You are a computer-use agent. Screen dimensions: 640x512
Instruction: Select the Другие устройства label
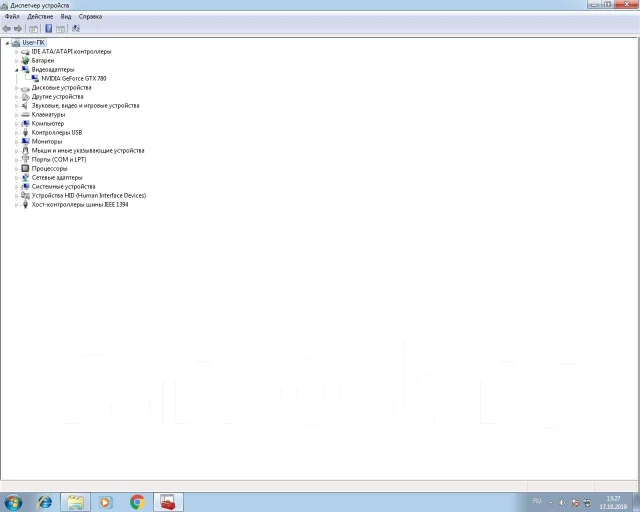[x=58, y=97]
